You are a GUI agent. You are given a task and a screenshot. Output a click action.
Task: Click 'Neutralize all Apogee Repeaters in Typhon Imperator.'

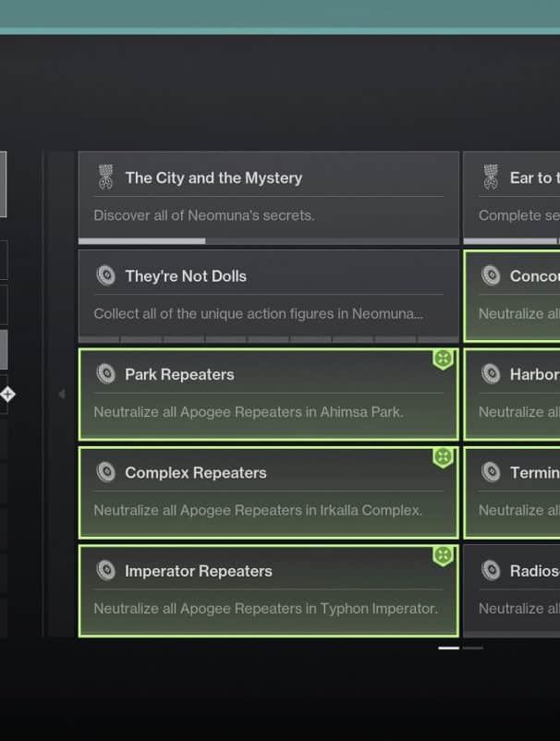265,609
